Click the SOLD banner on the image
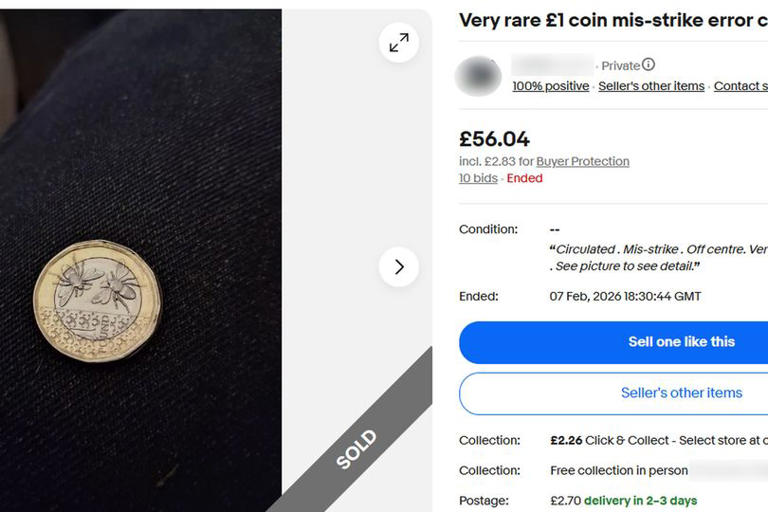The height and width of the screenshot is (512, 768). (x=356, y=449)
